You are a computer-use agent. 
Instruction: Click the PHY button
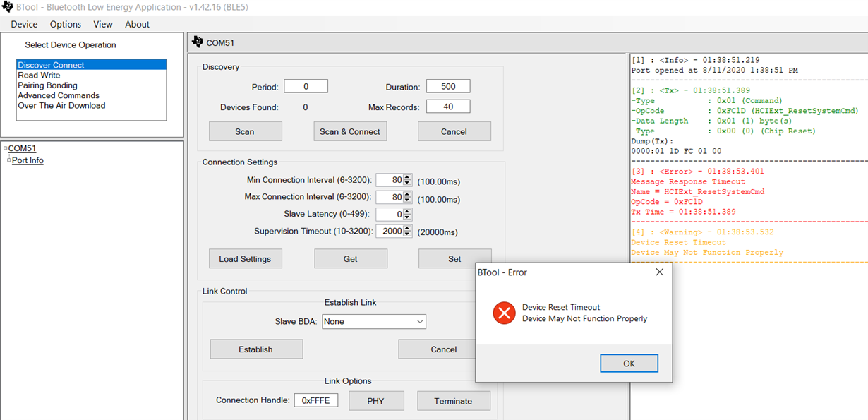(375, 401)
